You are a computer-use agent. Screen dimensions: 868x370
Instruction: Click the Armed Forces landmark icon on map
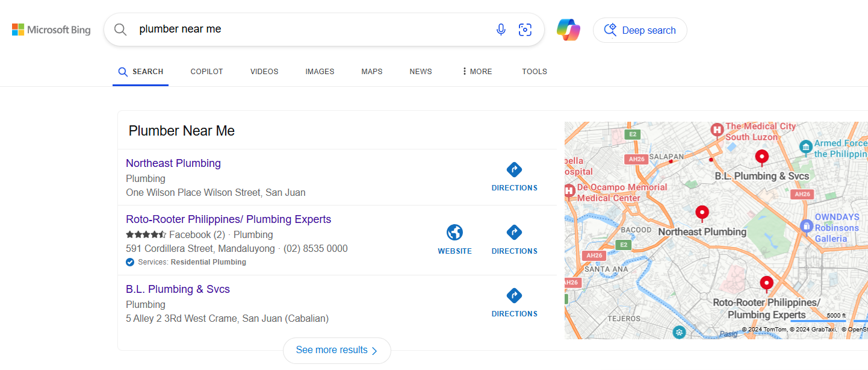pyautogui.click(x=805, y=146)
